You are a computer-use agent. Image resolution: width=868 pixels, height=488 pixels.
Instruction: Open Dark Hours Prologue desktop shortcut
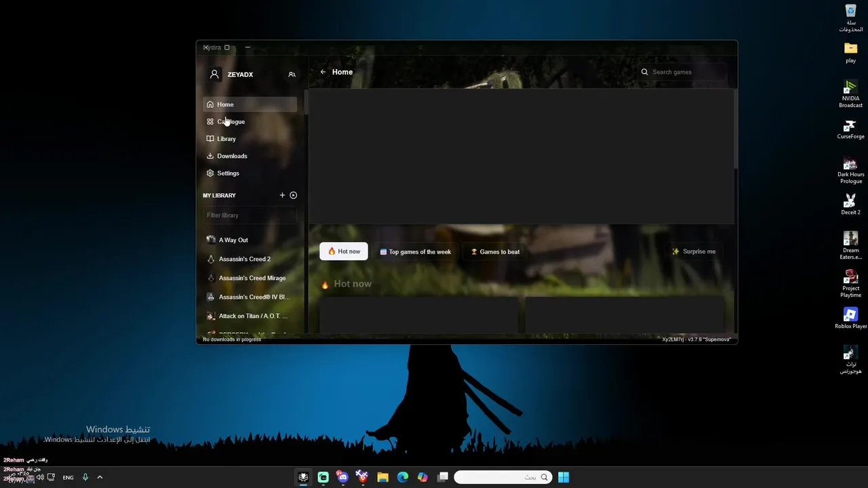[850, 170]
